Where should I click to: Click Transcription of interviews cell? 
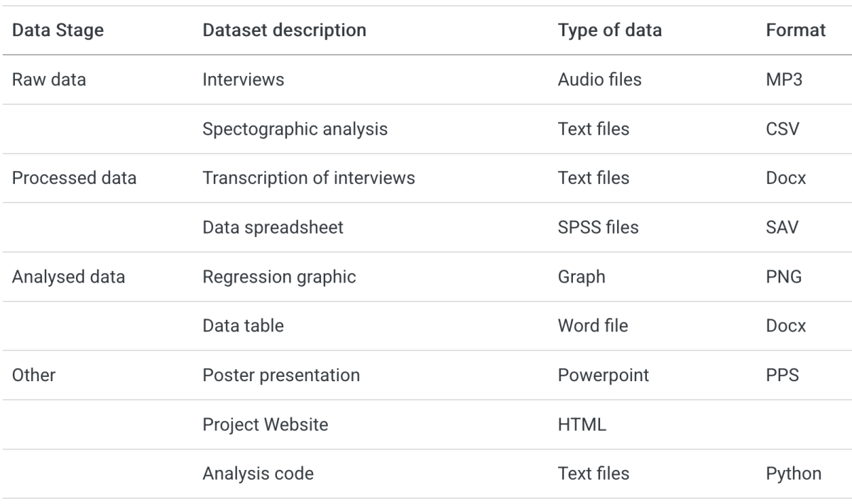[x=309, y=178]
